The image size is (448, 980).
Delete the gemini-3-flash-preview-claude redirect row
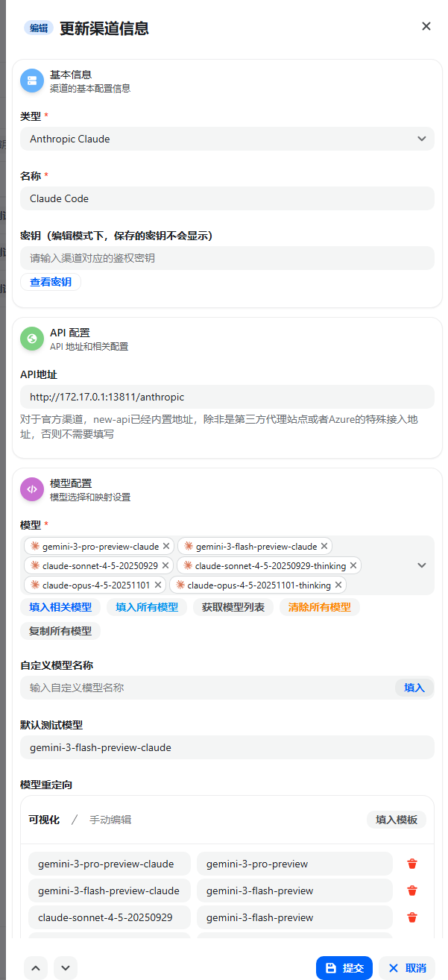click(412, 891)
